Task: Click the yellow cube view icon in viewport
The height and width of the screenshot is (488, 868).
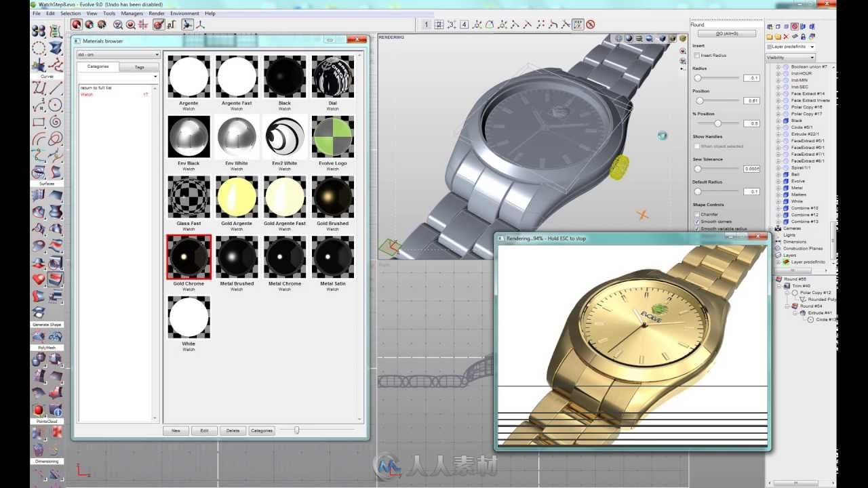Action: [683, 39]
